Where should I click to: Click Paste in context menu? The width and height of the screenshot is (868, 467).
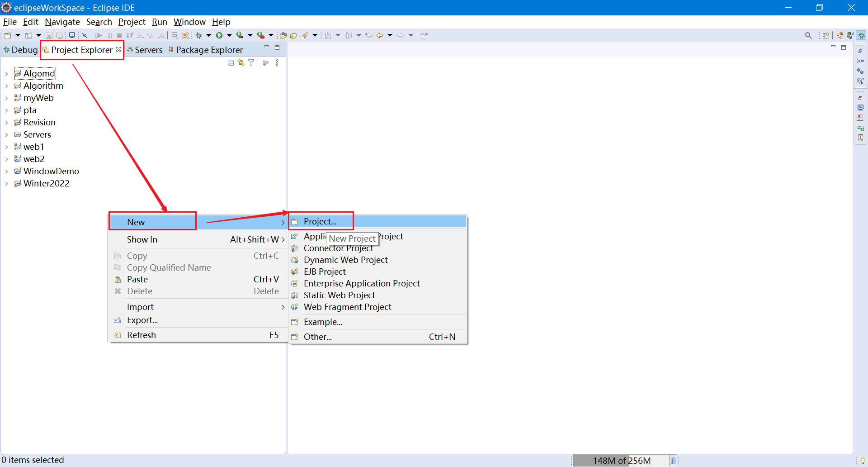coord(198,279)
